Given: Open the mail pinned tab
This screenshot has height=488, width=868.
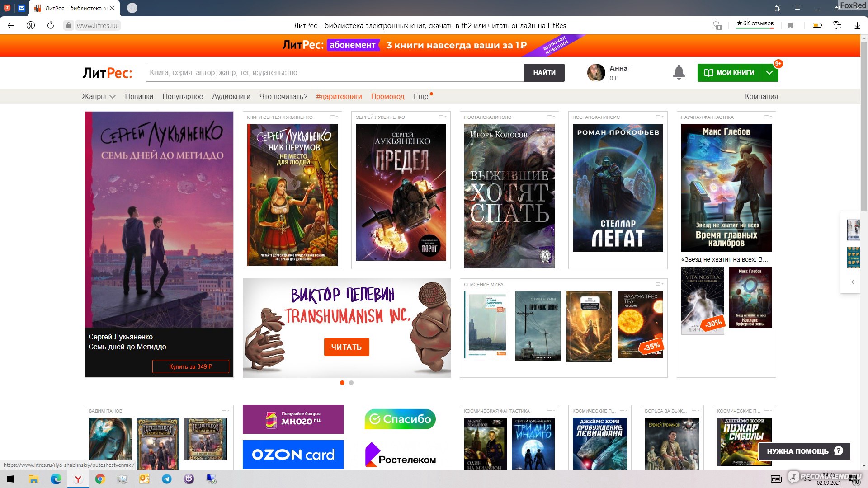Looking at the screenshot, I should click(22, 8).
